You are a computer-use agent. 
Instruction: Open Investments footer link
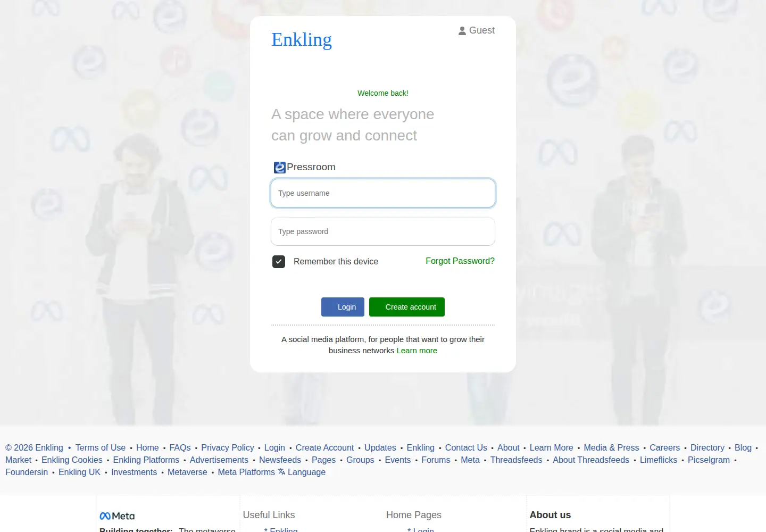tap(134, 472)
